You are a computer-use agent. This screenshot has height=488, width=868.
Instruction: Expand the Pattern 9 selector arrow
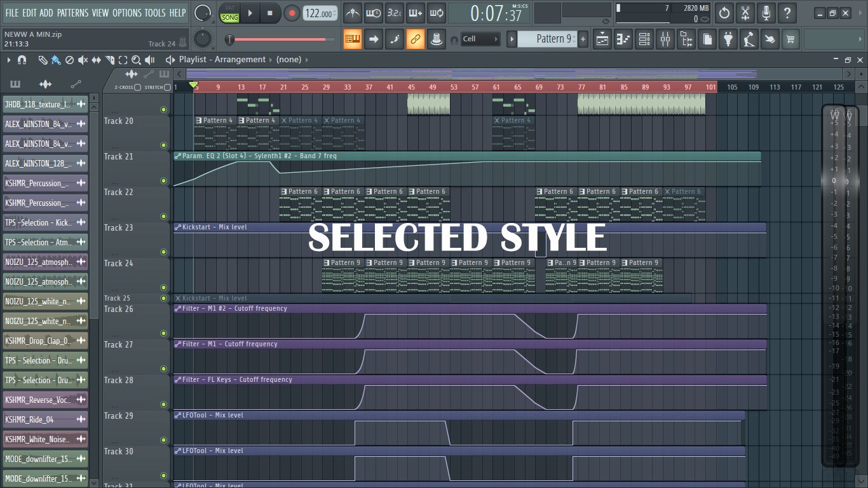coord(512,39)
